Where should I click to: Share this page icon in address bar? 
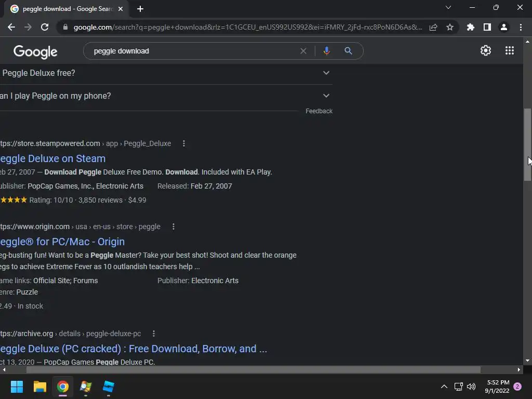tap(433, 27)
